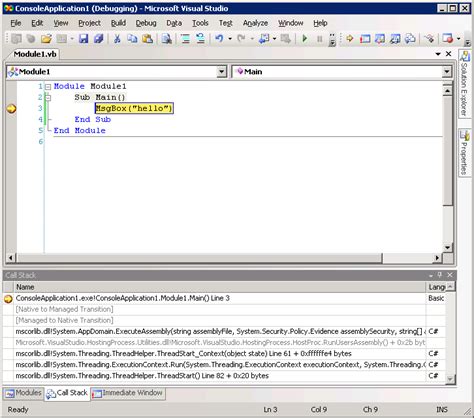Collapse the Sub Main outline region
This screenshot has height=418, width=474.
point(48,98)
